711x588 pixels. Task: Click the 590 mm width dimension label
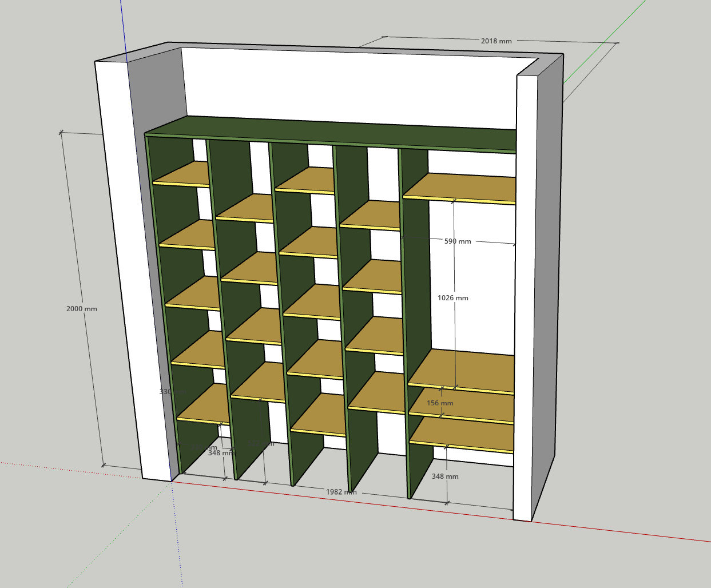click(458, 241)
